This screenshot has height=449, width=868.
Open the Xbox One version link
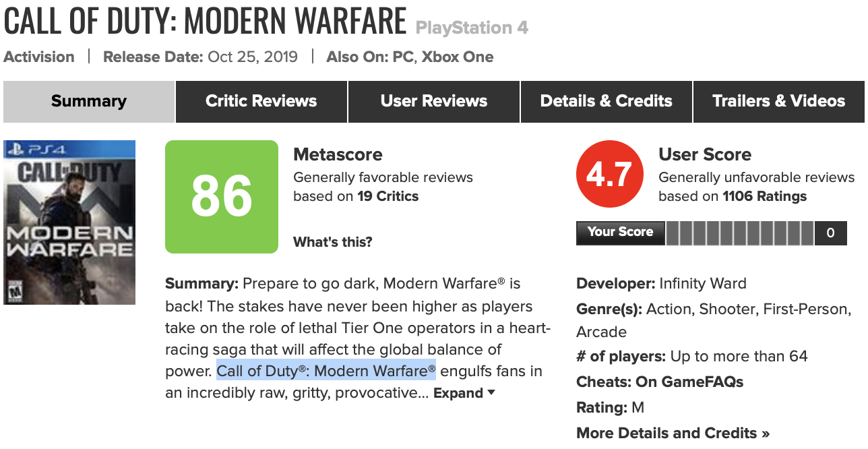coord(458,57)
